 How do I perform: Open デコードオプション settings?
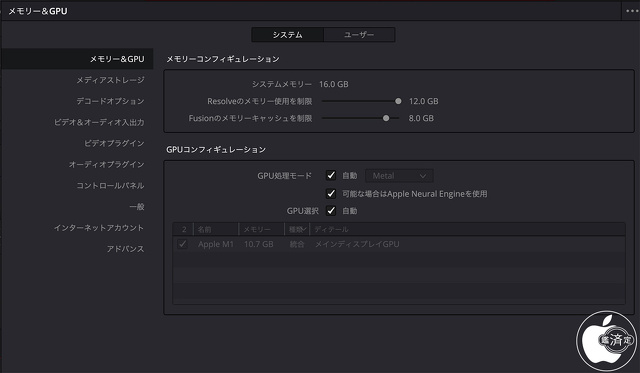pyautogui.click(x=110, y=101)
